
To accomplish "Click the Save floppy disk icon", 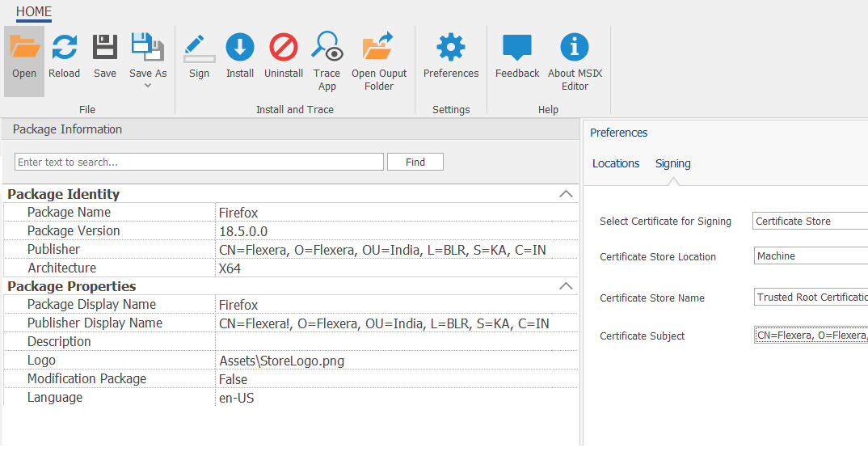I will pos(105,49).
